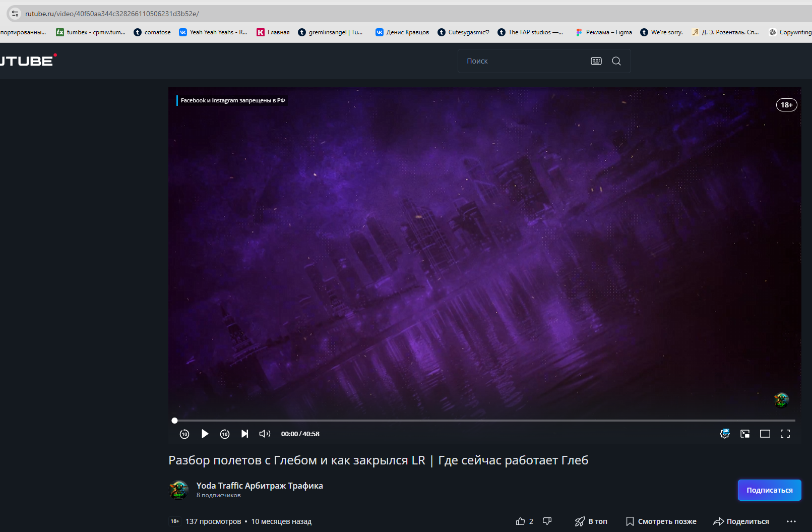Open gremlinsangel bookmark

click(330, 32)
